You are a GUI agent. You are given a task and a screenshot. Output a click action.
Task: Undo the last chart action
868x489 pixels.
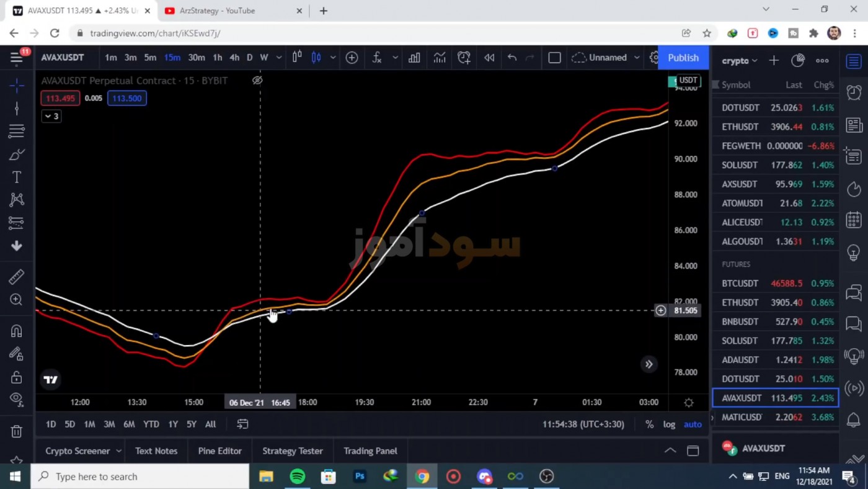[512, 58]
